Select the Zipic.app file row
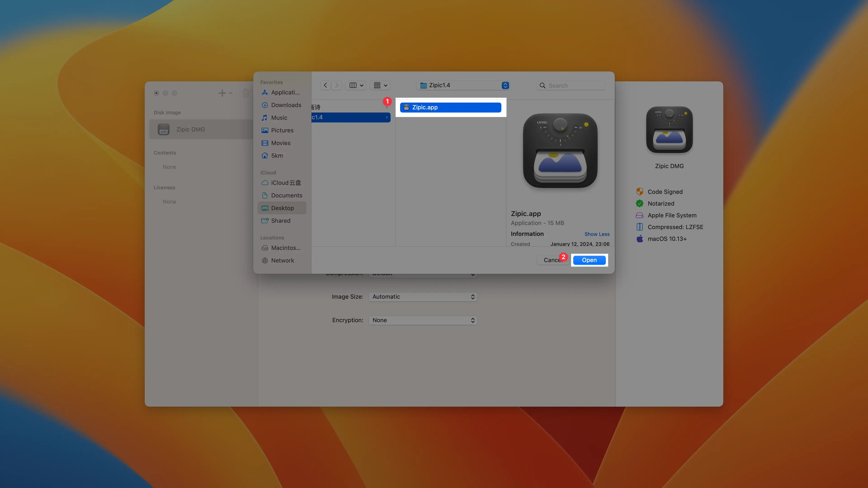The width and height of the screenshot is (868, 488). click(451, 108)
